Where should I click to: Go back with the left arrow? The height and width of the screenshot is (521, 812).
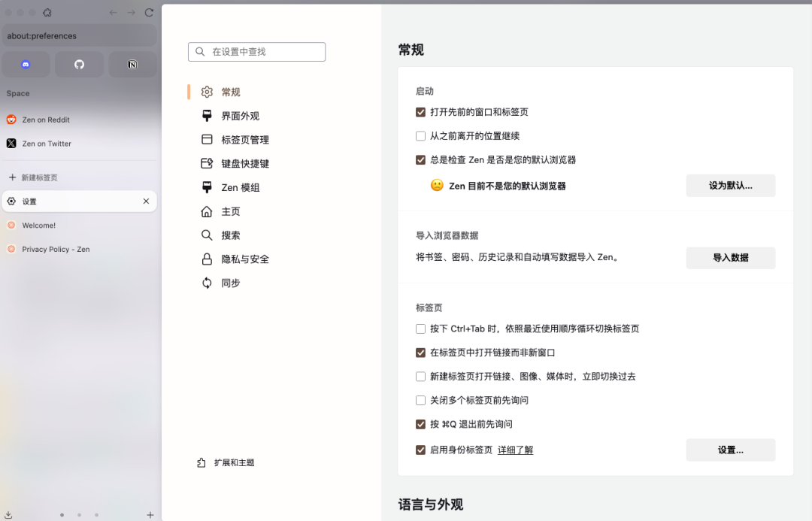point(113,13)
